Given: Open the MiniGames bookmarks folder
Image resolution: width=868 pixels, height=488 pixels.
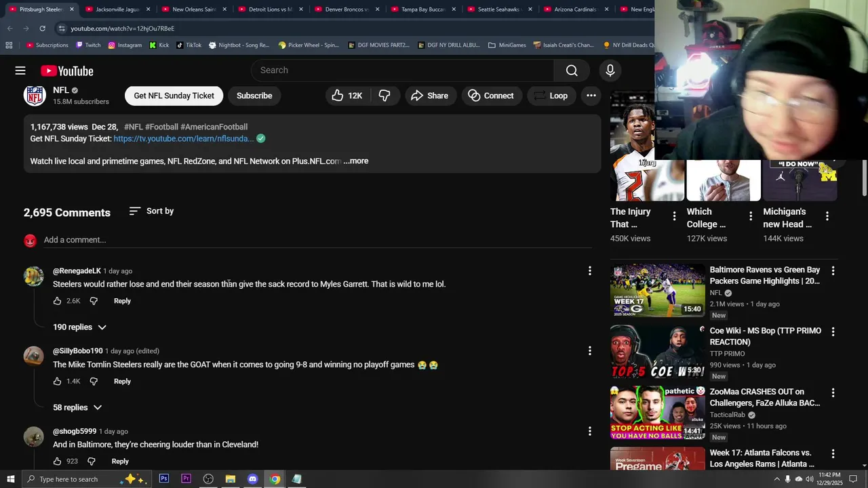Looking at the screenshot, I should [507, 45].
